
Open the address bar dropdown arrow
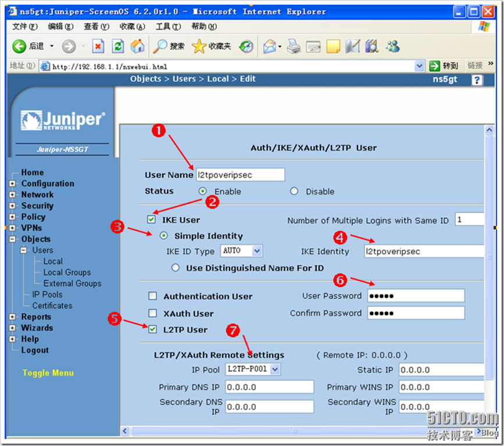click(x=419, y=66)
